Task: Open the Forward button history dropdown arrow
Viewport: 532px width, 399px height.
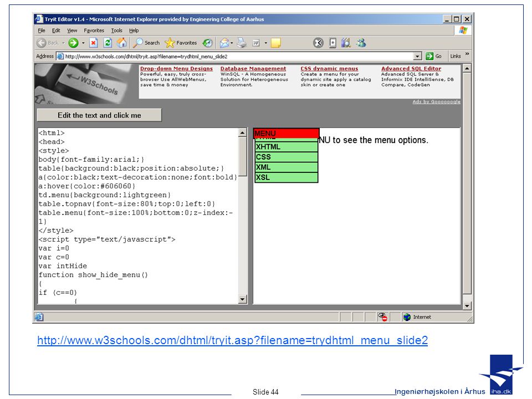Action: pyautogui.click(x=83, y=43)
